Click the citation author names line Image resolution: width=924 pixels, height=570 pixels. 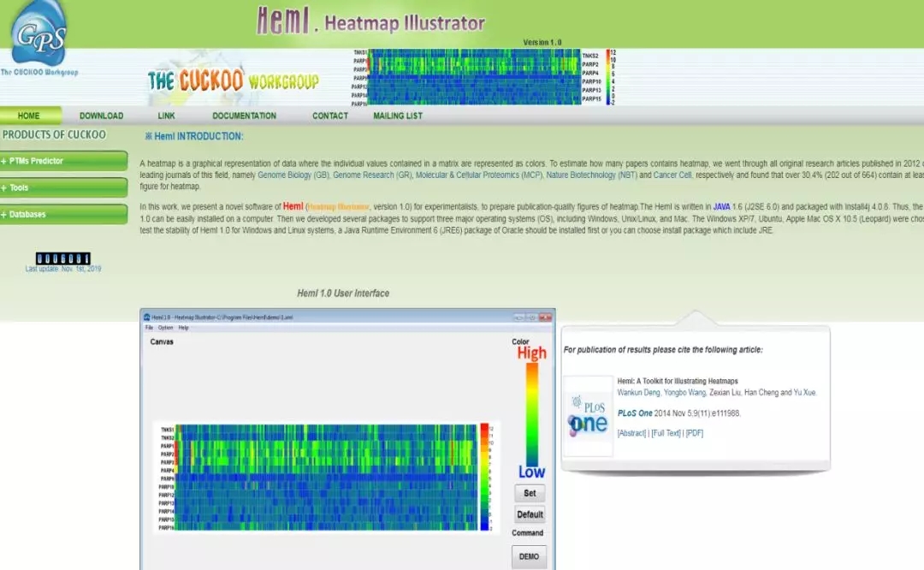pyautogui.click(x=717, y=393)
